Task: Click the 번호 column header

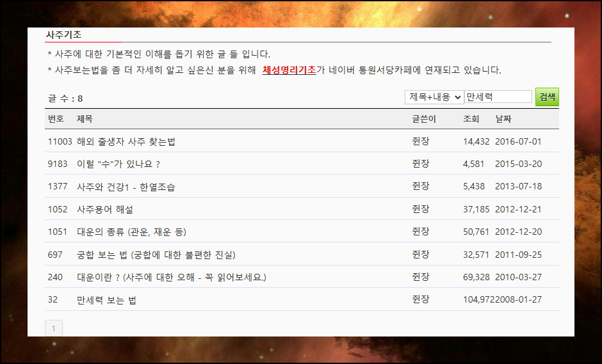Action: 56,119
